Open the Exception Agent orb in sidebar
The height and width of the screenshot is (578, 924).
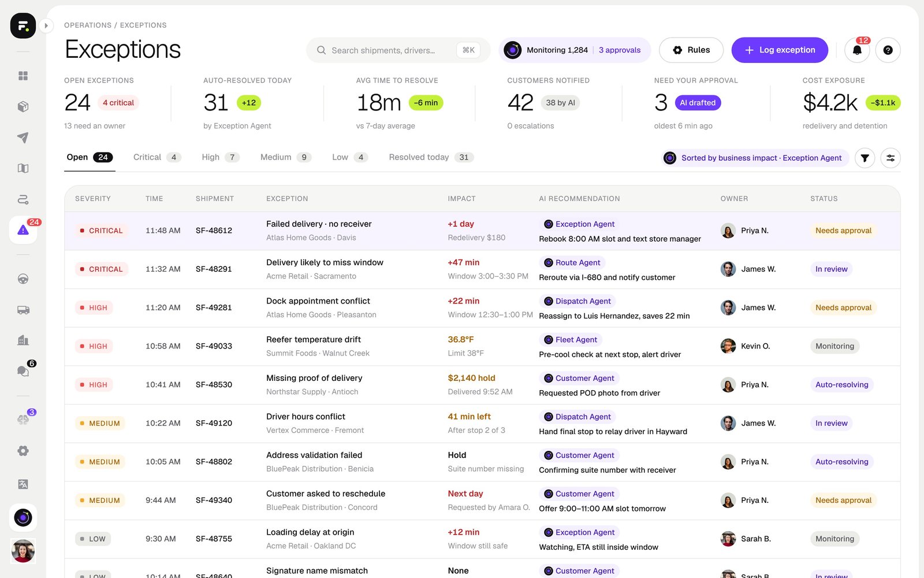pyautogui.click(x=23, y=517)
